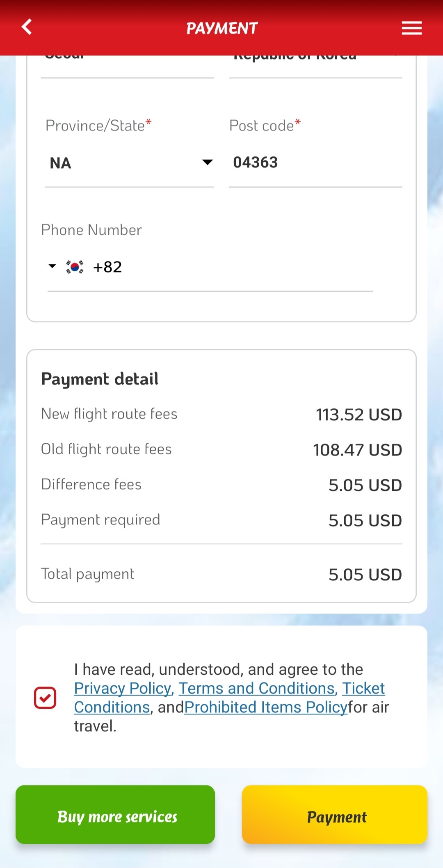This screenshot has height=868, width=443.
Task: Open the Terms and Conditions link
Action: (257, 688)
